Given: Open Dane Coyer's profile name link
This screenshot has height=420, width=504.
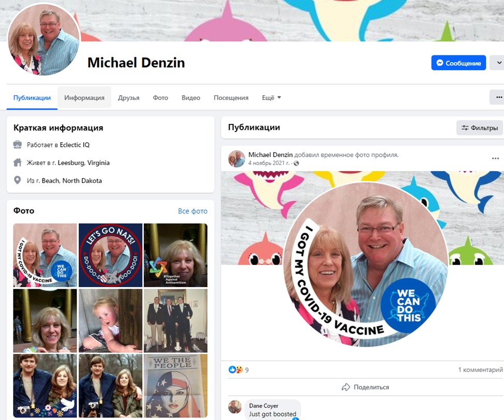Looking at the screenshot, I should [x=263, y=406].
